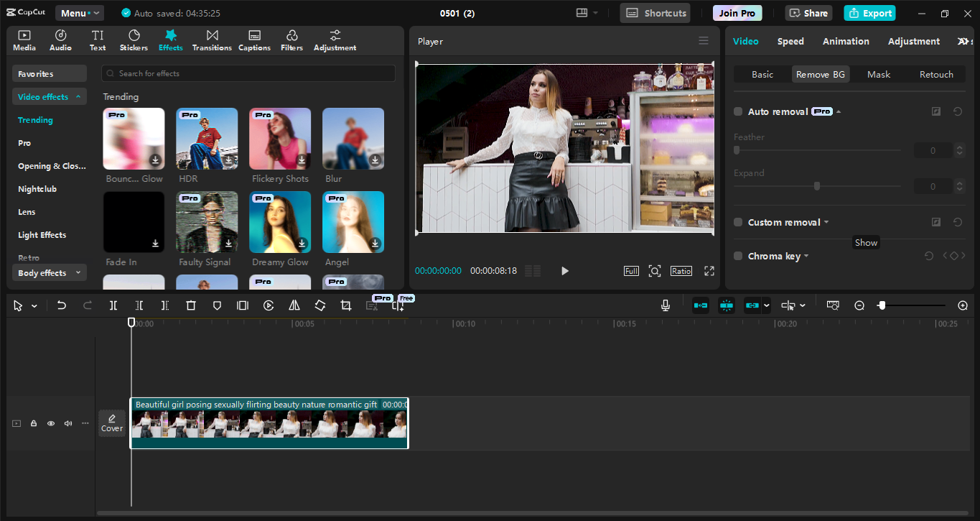Check the Chroma key option
The width and height of the screenshot is (980, 521).
pos(737,256)
